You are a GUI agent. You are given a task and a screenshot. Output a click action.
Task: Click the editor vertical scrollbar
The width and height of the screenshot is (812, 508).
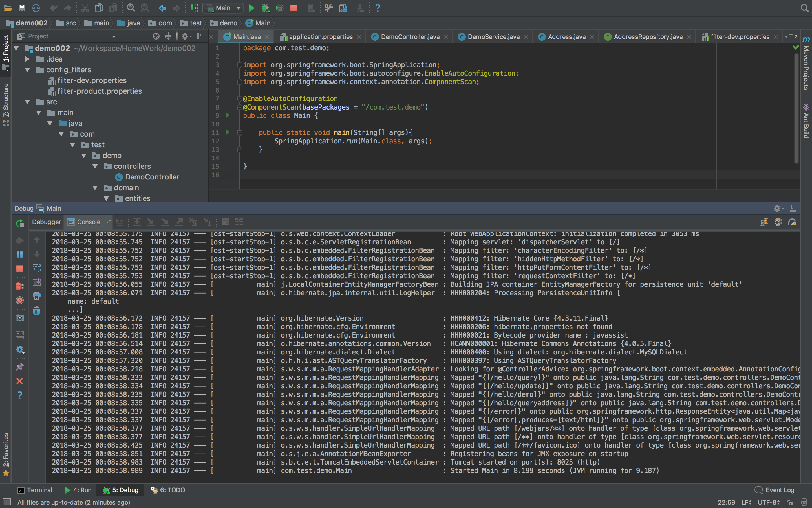click(x=796, y=108)
